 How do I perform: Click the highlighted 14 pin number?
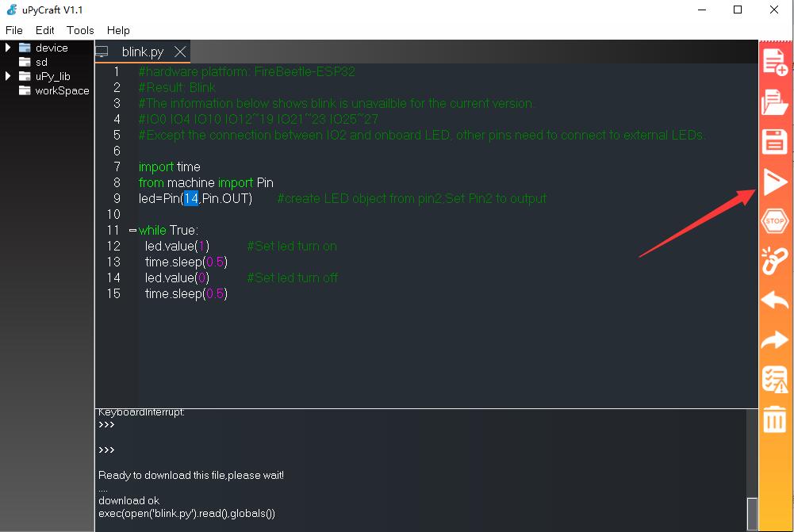point(191,198)
